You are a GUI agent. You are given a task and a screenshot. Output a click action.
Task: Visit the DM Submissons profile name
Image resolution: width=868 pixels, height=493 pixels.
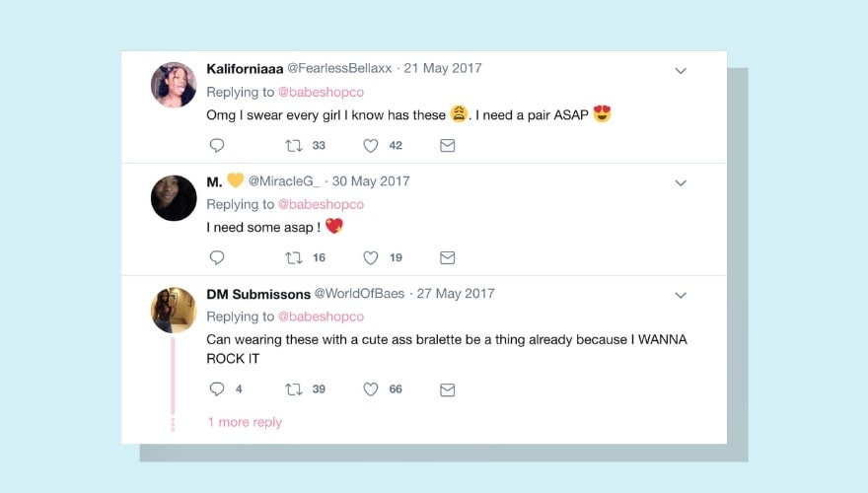pyautogui.click(x=257, y=294)
